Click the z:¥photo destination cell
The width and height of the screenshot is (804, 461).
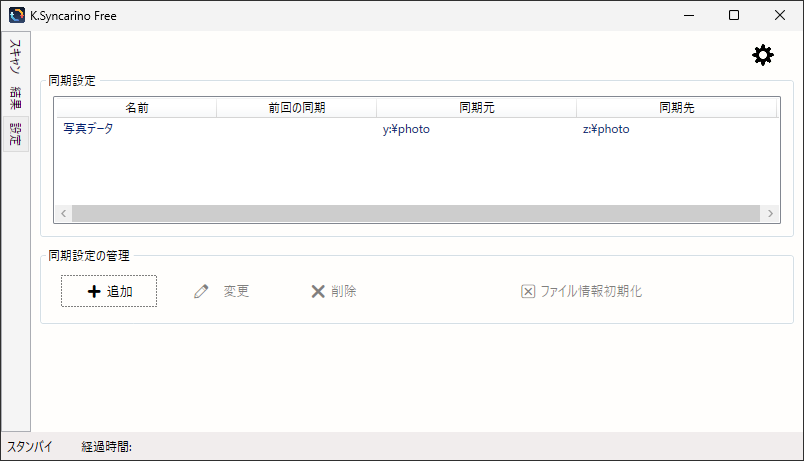point(606,129)
